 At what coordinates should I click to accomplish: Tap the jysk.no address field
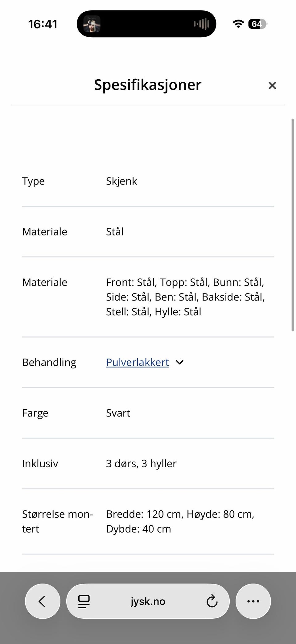coord(148,601)
